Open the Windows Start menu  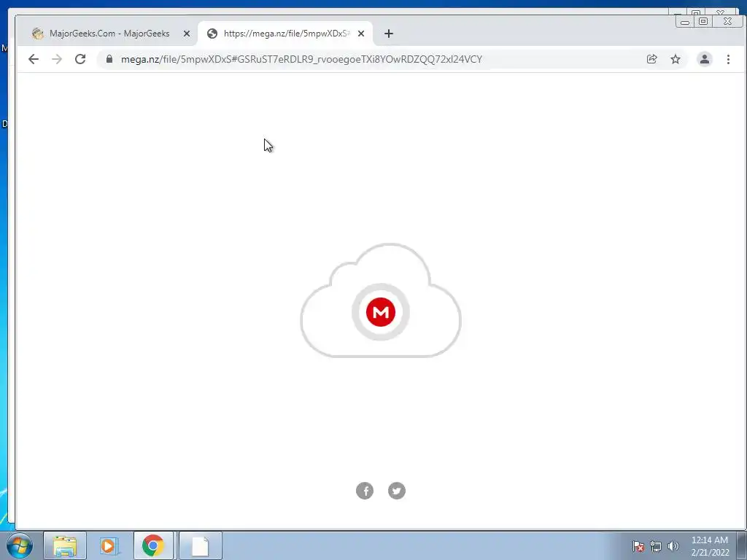pos(20,545)
